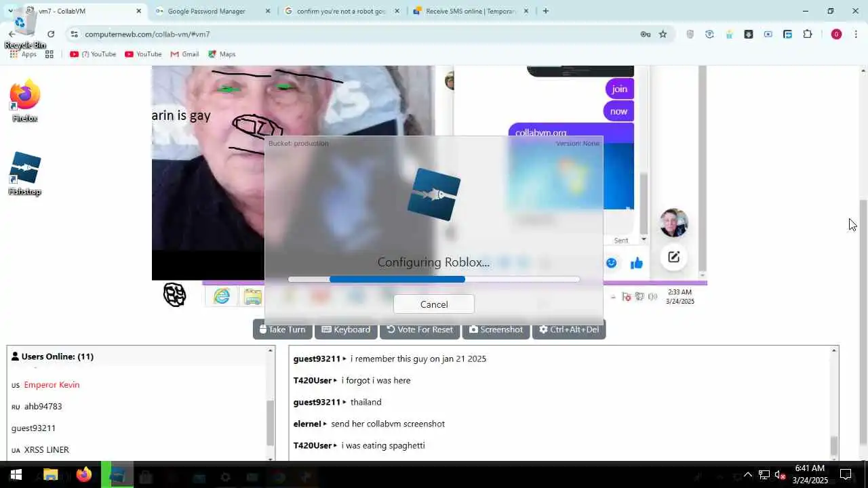Open the Firefox desktop shortcut
The height and width of the screenshot is (488, 868).
tap(25, 100)
